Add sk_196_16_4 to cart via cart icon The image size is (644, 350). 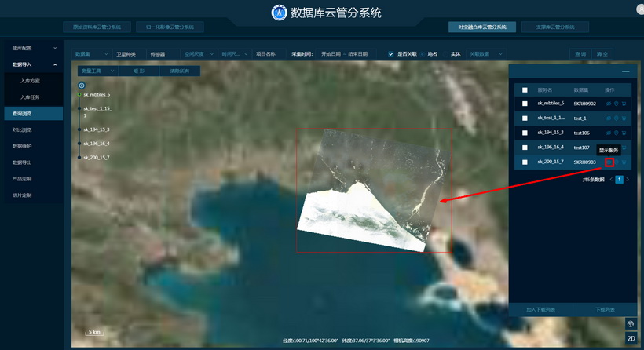click(624, 148)
